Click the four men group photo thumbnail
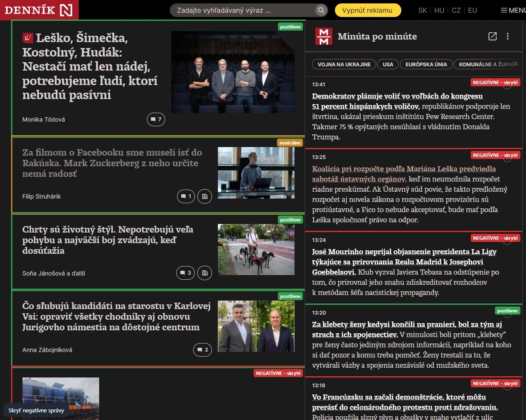This screenshot has width=526, height=420. [233, 72]
